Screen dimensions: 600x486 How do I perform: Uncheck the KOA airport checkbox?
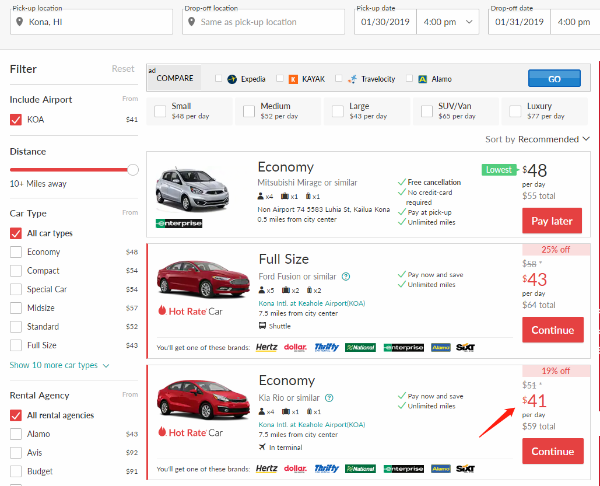tap(16, 119)
